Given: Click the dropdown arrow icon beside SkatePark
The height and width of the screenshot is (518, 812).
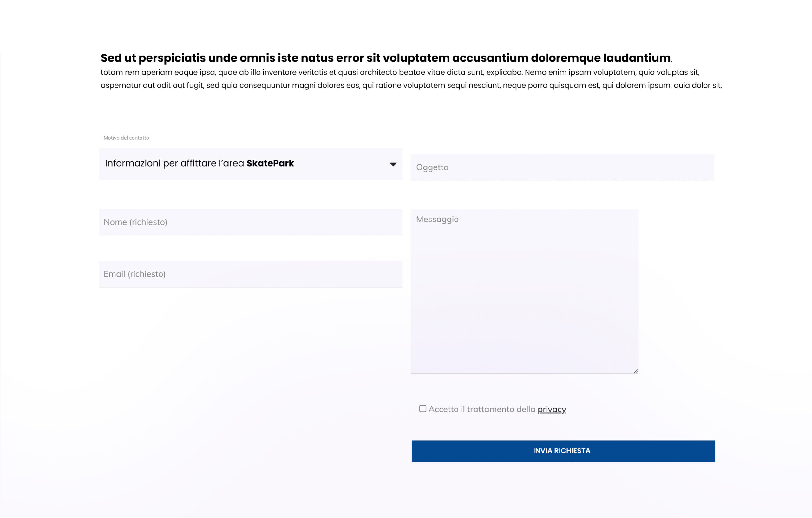Looking at the screenshot, I should click(393, 164).
